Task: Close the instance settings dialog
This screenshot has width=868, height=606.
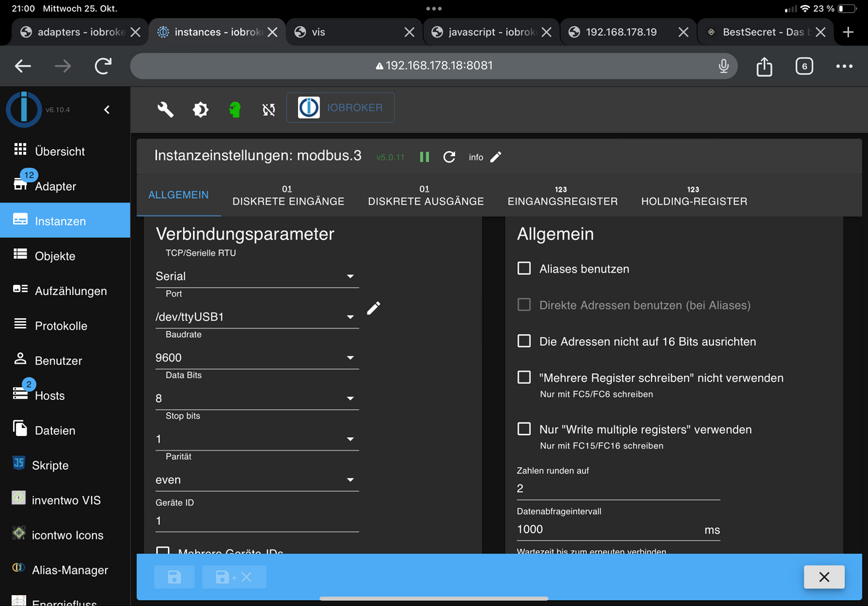Action: [824, 577]
